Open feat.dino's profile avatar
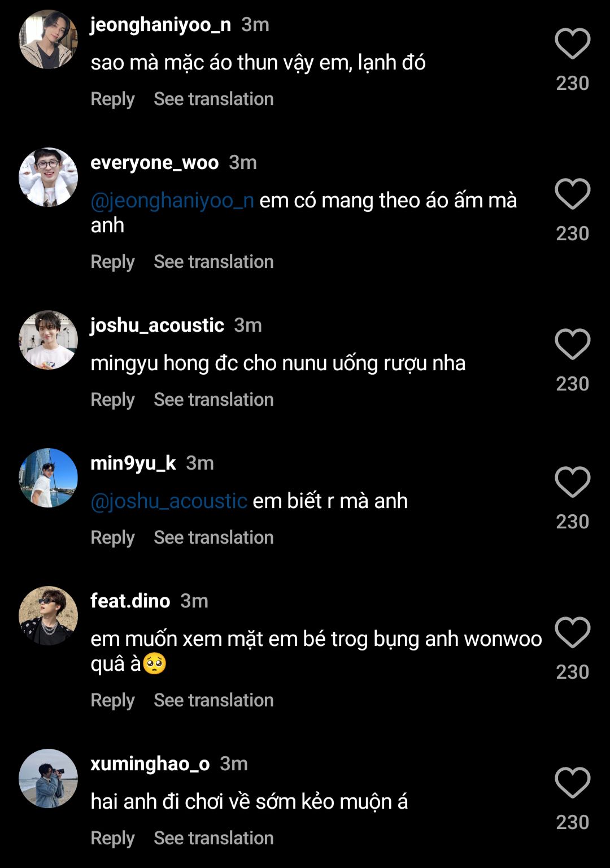Screen dimensions: 610x868 pos(48,616)
